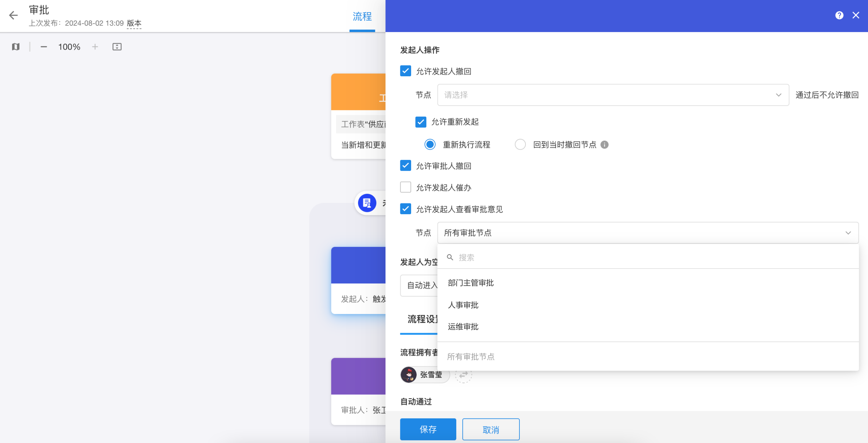The image size is (868, 443).
Task: Click the 自动通过 section heading
Action: (416, 401)
